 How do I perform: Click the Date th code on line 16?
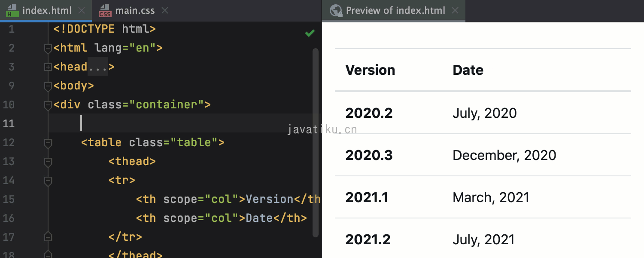(x=222, y=218)
